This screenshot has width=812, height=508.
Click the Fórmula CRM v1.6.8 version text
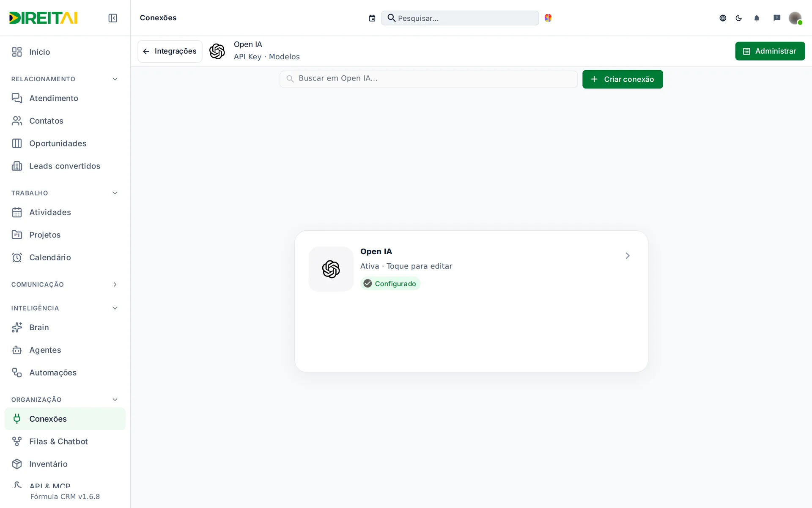pyautogui.click(x=65, y=497)
